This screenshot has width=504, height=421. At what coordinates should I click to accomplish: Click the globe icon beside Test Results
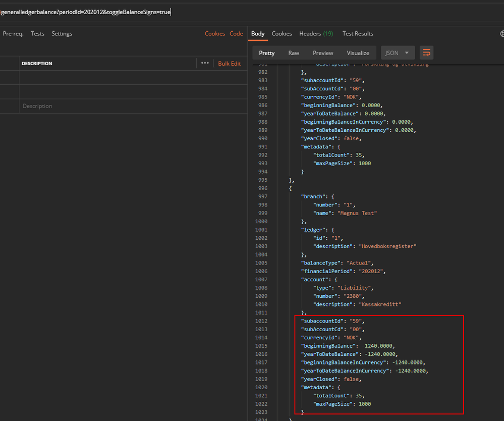[501, 34]
